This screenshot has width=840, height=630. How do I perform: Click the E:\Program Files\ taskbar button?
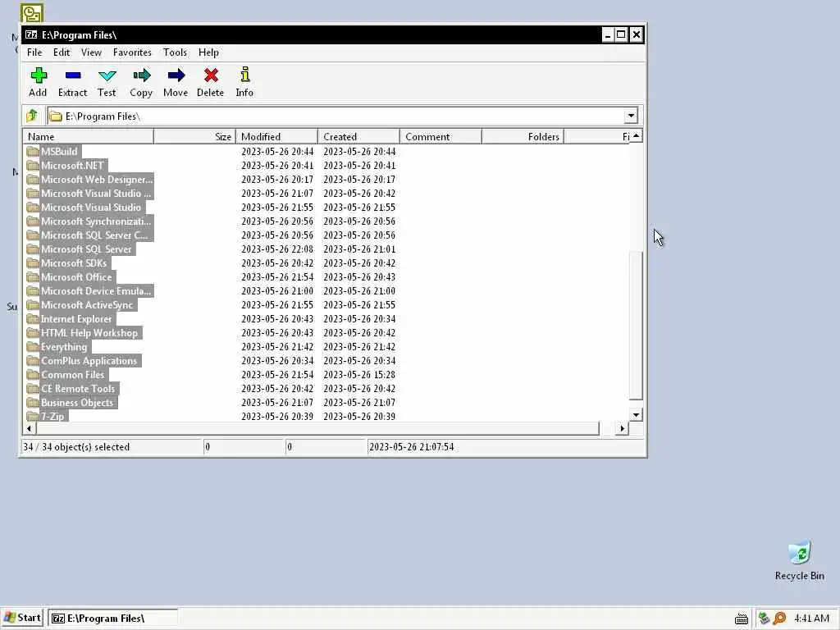[x=112, y=619]
